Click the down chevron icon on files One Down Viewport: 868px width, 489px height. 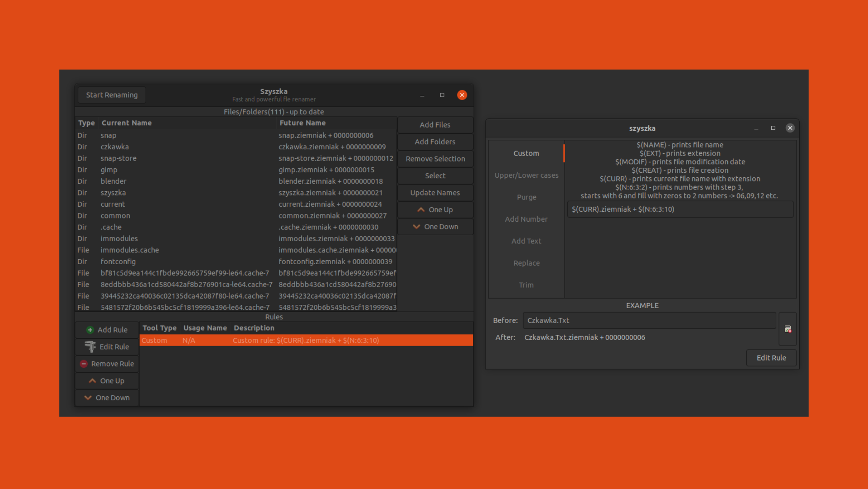pyautogui.click(x=416, y=227)
